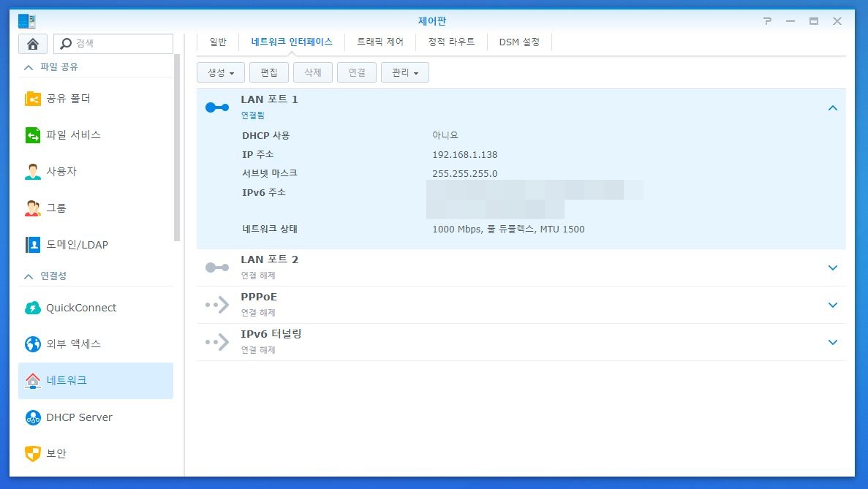
Task: Click the 편집 edit button
Action: click(x=268, y=73)
